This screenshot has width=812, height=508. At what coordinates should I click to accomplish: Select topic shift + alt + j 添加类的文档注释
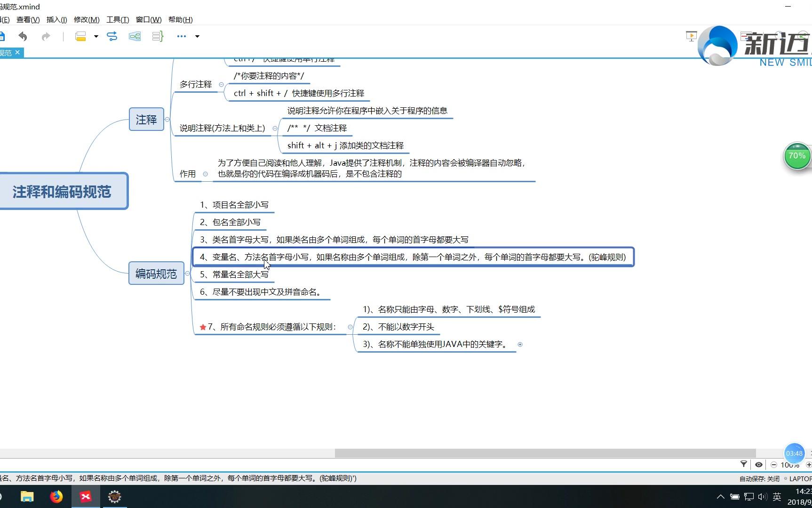tap(346, 145)
